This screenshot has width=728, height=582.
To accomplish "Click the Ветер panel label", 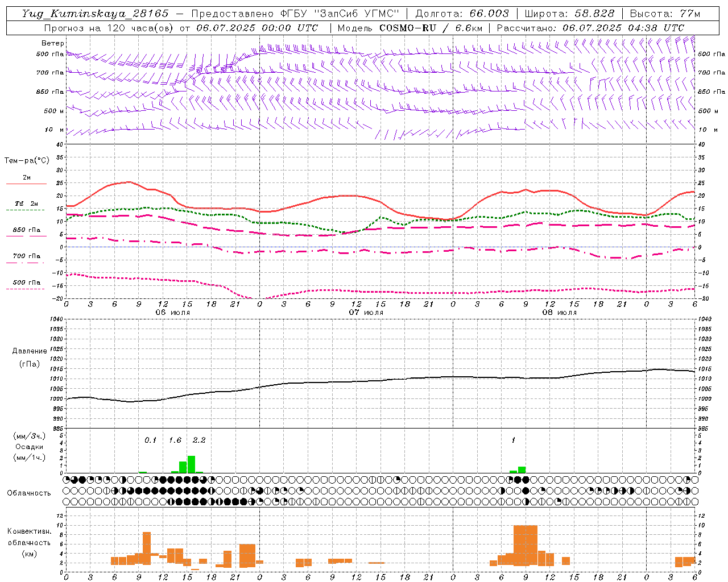I will click(52, 43).
